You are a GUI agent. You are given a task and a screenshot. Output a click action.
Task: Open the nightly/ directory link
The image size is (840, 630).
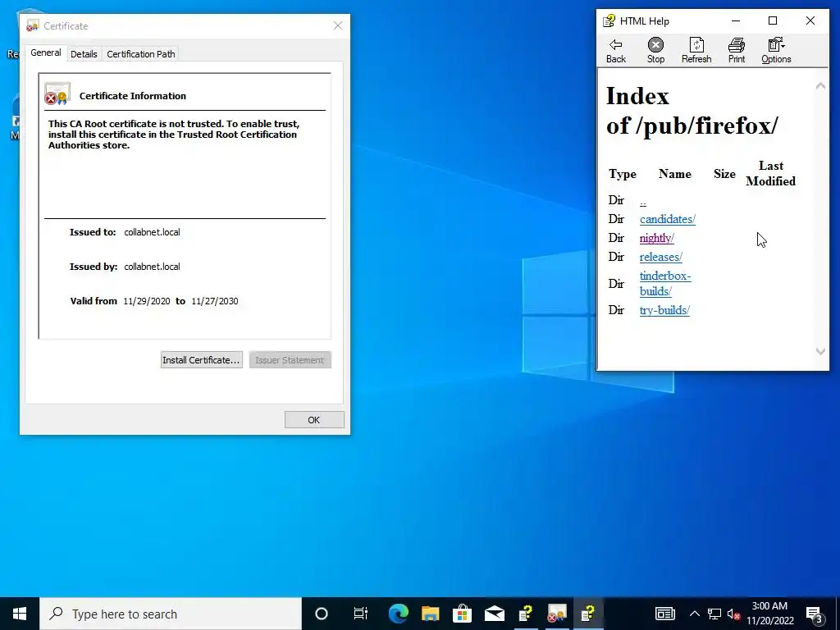[657, 238]
